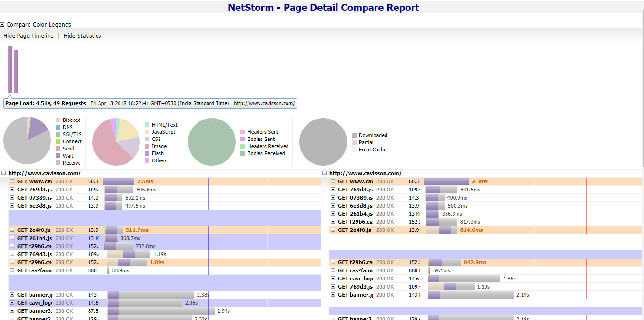
Task: Expand the cavi_log request taking 1.86s
Action: 333,279
